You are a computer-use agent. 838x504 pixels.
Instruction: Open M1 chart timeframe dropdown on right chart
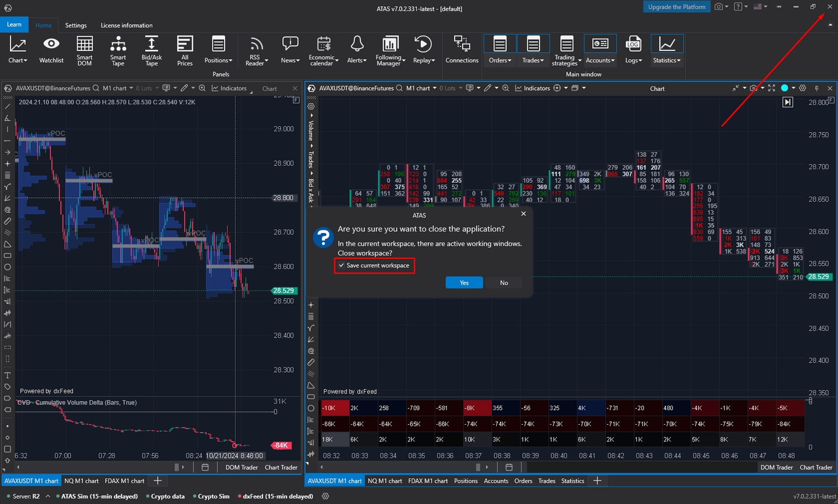pos(421,88)
